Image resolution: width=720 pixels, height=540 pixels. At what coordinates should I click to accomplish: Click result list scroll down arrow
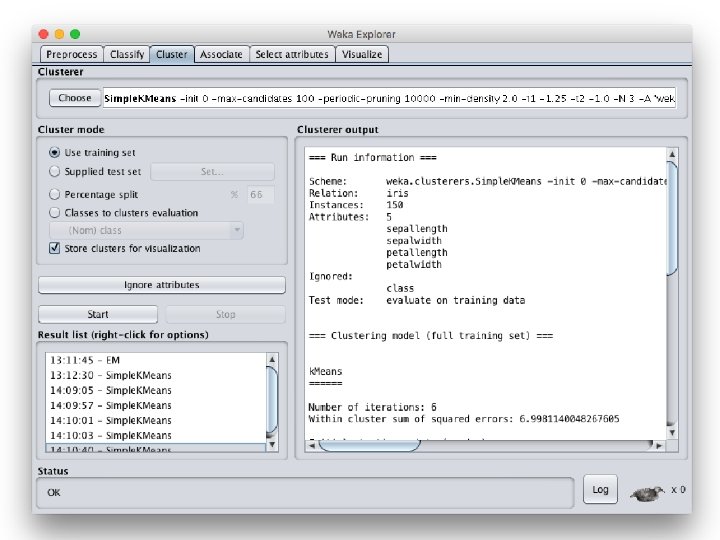click(x=272, y=444)
